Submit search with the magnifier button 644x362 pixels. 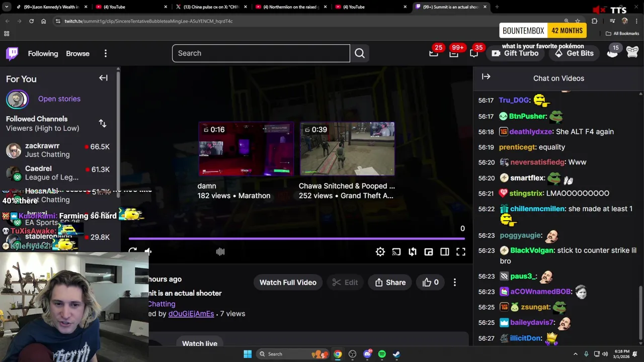[359, 53]
